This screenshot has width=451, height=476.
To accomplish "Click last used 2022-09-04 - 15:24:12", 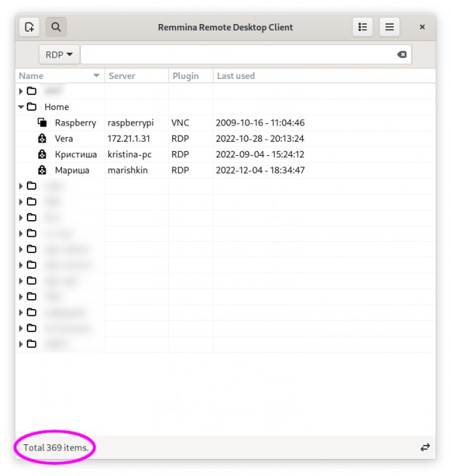I will pyautogui.click(x=260, y=154).
